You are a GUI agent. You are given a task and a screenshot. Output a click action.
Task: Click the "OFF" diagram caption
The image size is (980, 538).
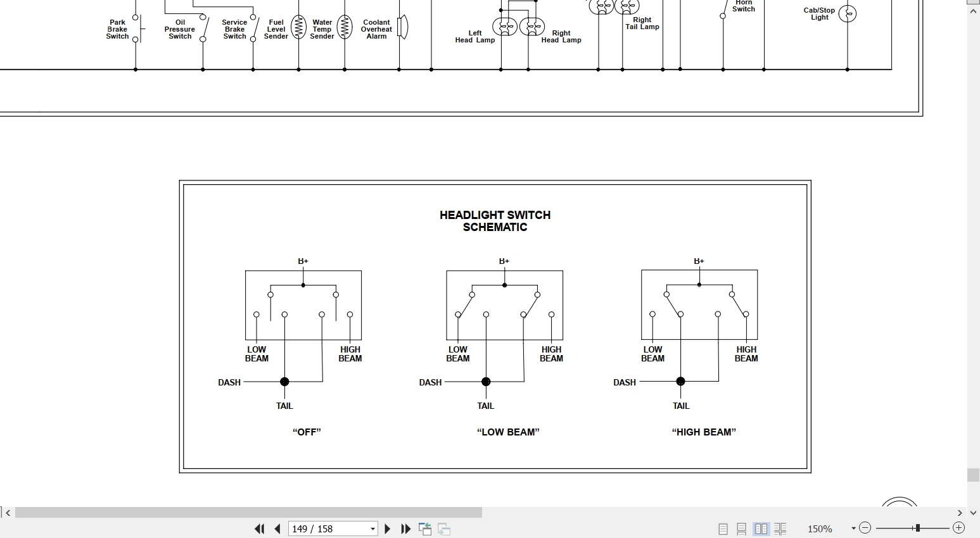point(307,432)
